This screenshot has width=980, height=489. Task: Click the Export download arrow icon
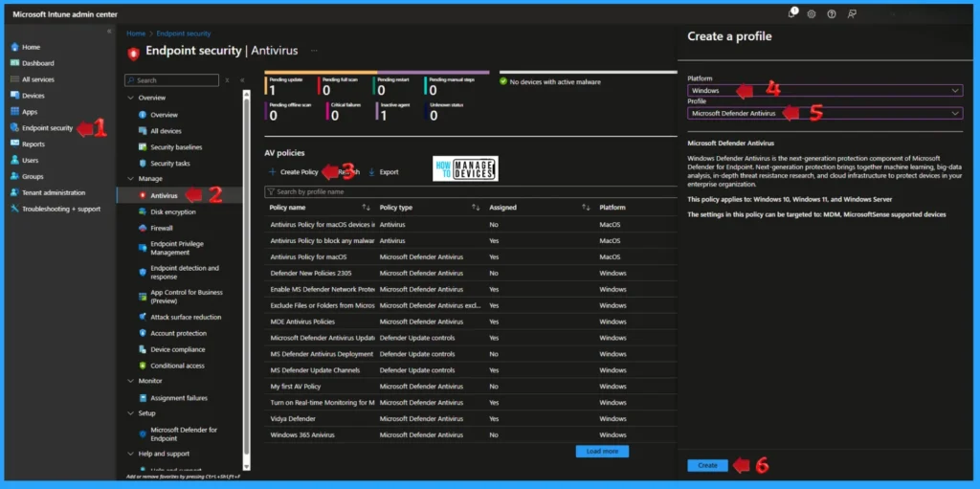(372, 172)
